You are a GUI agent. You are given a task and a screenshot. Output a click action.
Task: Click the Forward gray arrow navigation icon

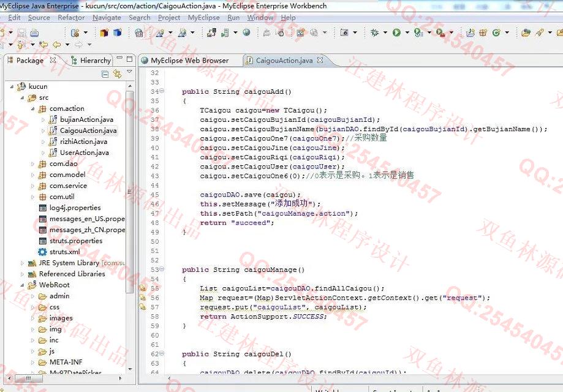tap(78, 45)
